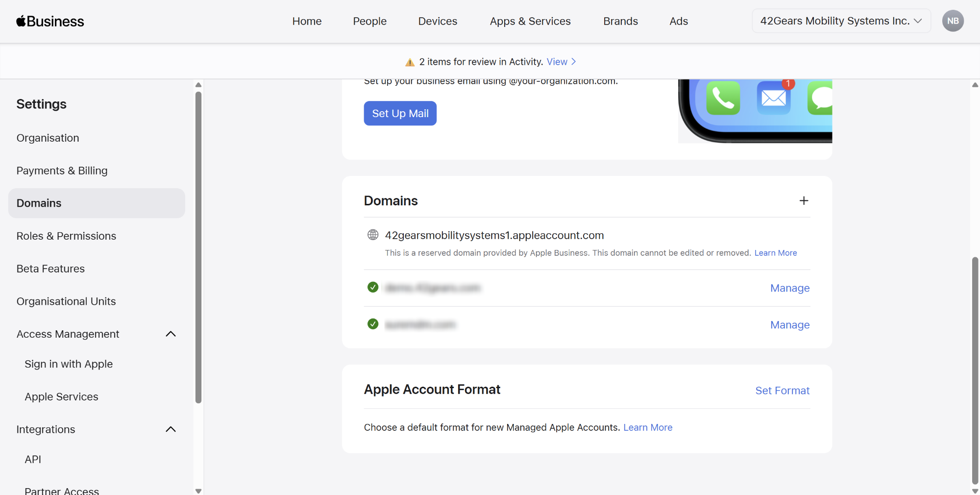Go to the Home tab

click(x=307, y=21)
